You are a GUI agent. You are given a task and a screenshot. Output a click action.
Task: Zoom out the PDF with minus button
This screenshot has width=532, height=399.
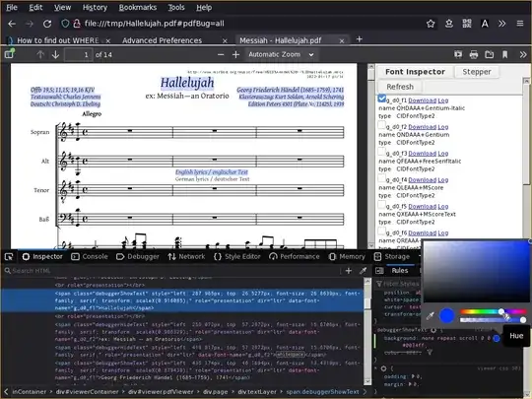click(221, 54)
